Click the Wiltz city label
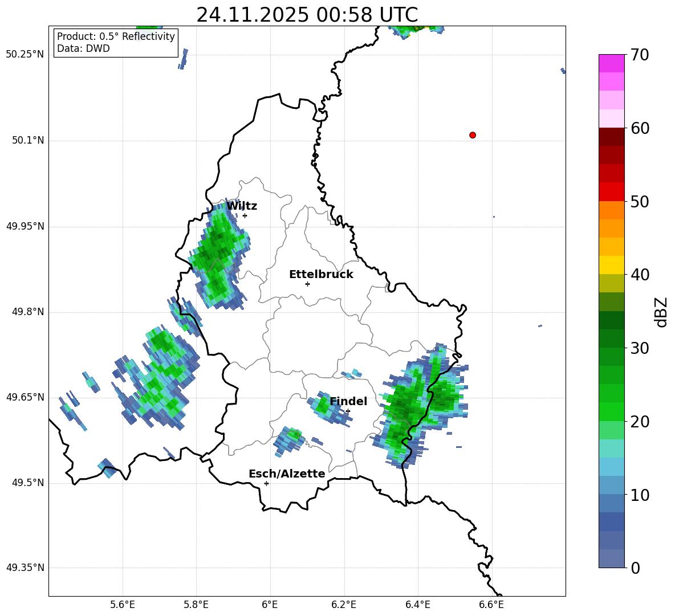Viewport: 675px width, 616px height. tap(242, 206)
